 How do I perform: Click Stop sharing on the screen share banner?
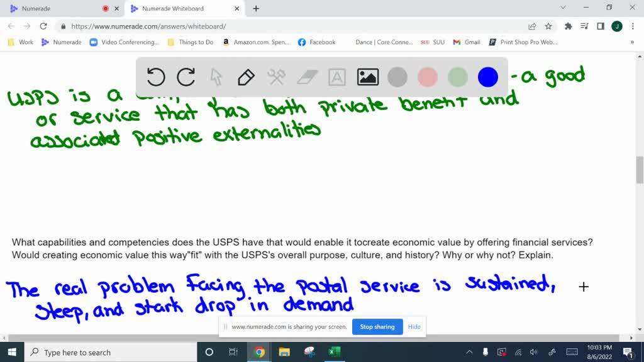coord(377,327)
